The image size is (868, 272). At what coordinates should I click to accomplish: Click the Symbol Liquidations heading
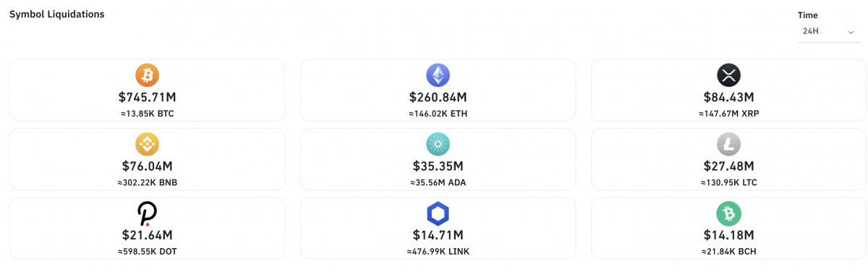[57, 14]
